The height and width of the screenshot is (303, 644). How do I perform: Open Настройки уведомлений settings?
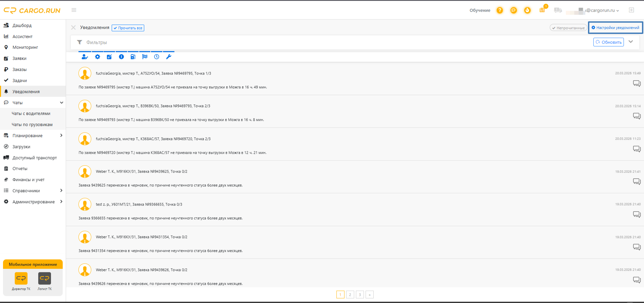pyautogui.click(x=615, y=28)
